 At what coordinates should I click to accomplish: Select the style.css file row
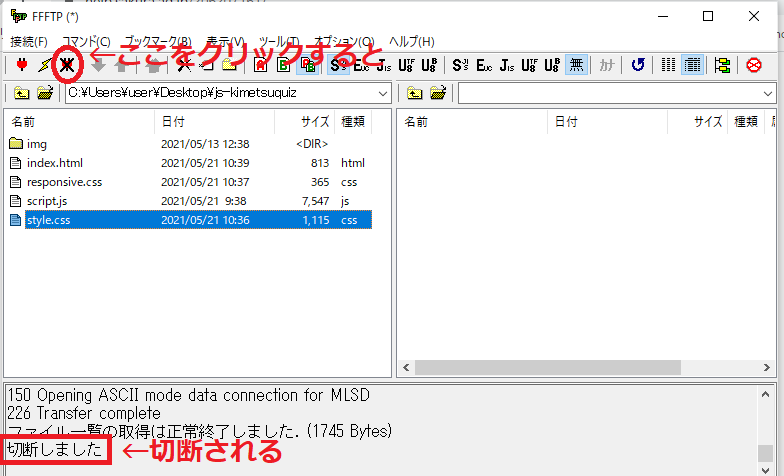[x=190, y=220]
